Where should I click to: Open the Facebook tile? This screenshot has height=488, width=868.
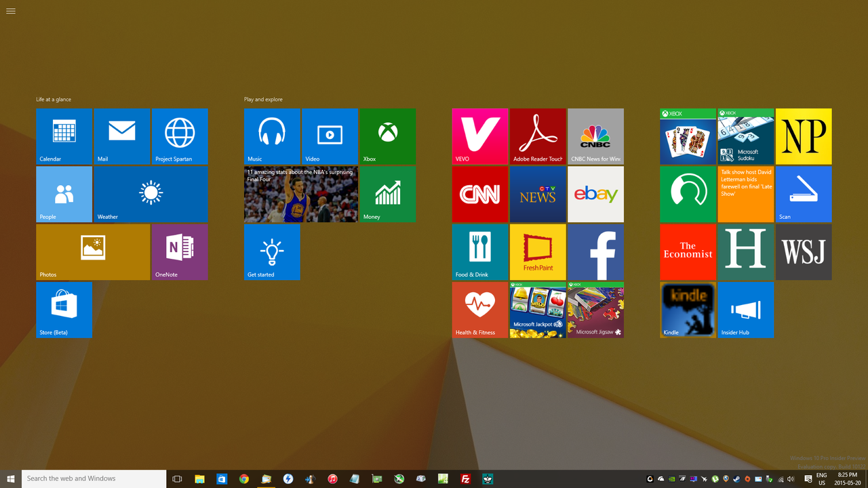pos(595,252)
